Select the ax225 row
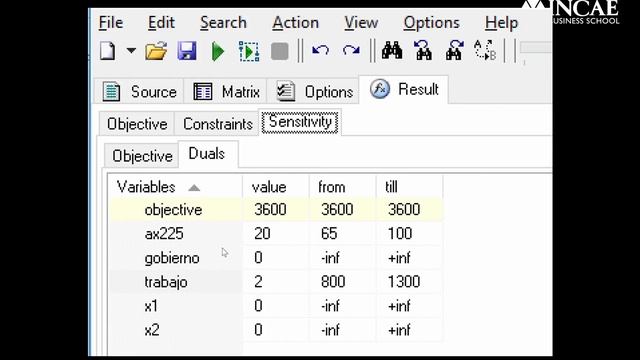640x360 pixels. pos(276,234)
